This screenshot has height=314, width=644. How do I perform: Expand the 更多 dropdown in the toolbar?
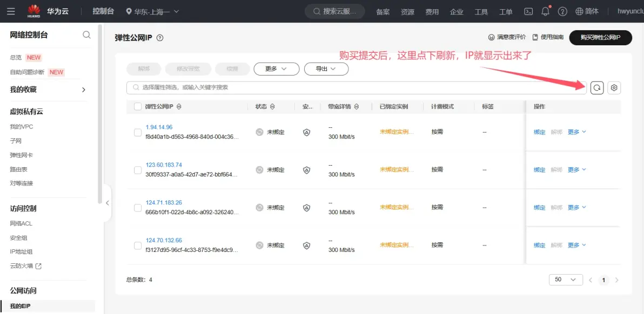click(277, 69)
